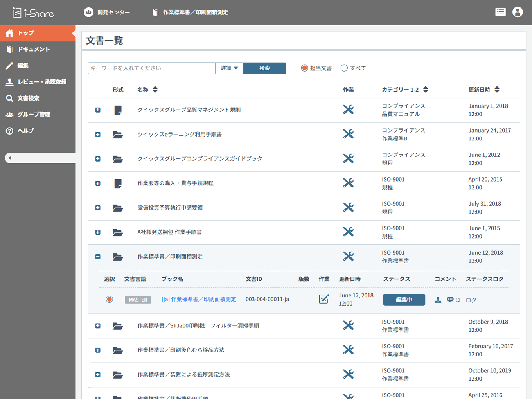Collapse the 作業標準書/印刷面積測定 row
The image size is (532, 399).
click(x=98, y=257)
